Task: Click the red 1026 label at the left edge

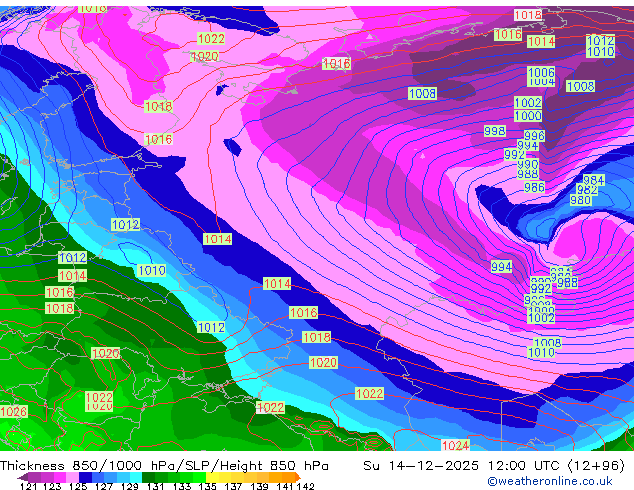Action: click(14, 412)
